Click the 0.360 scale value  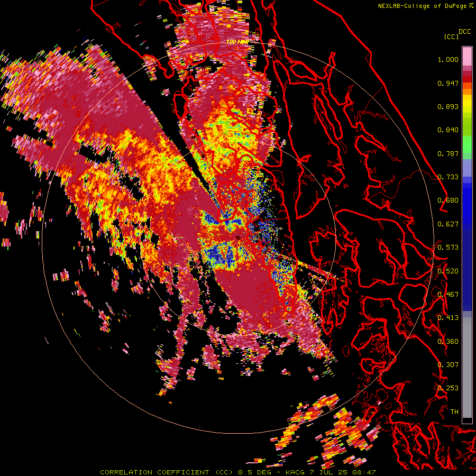point(448,342)
